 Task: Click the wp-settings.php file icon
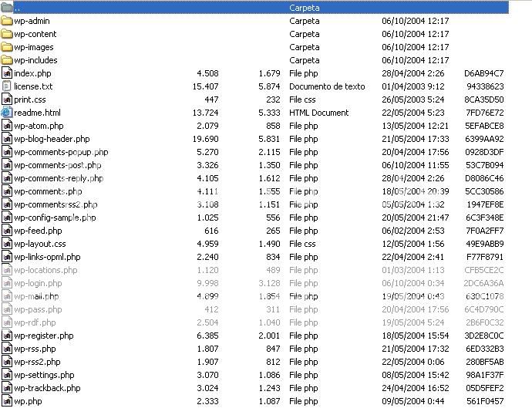[x=7, y=376]
